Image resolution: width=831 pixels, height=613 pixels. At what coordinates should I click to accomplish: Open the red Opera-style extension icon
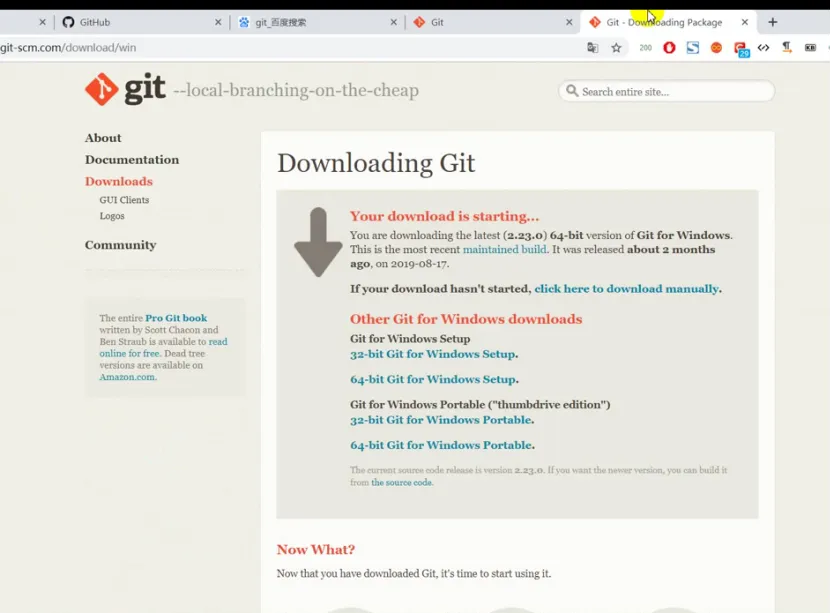pos(669,48)
